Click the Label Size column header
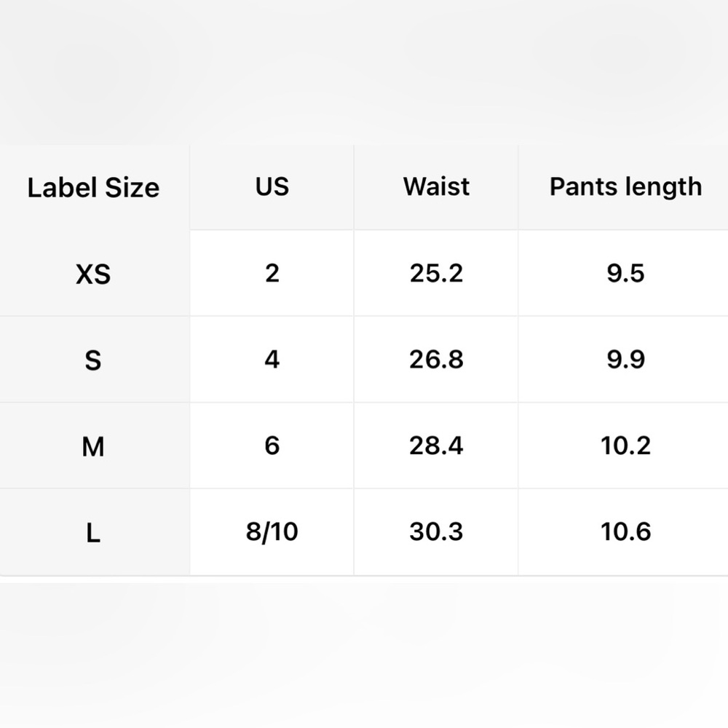Screen dimensions: 728x728 pos(93,188)
